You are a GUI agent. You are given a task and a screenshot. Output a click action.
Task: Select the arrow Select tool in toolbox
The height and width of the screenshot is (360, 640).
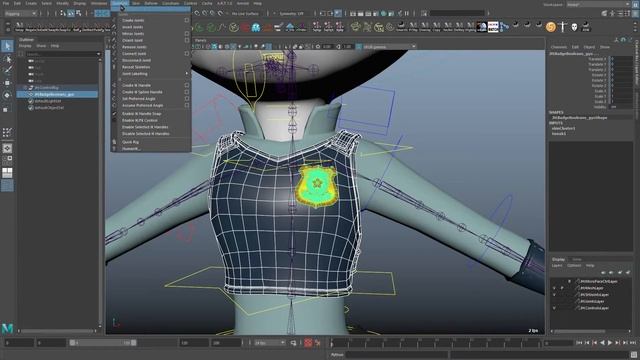(7, 46)
